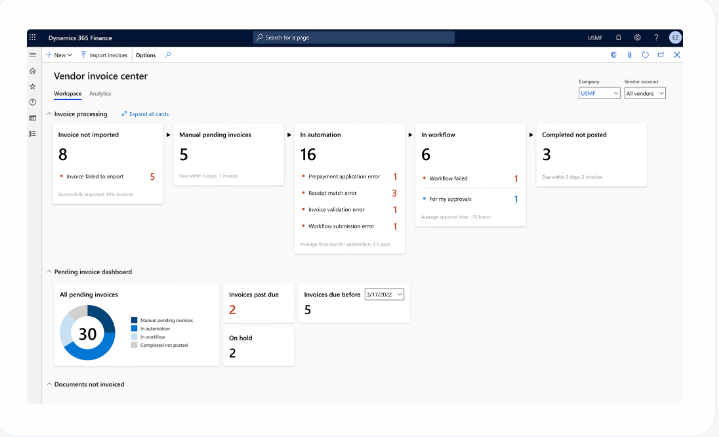719x437 pixels.
Task: Open the On hold tile
Action: [259, 346]
